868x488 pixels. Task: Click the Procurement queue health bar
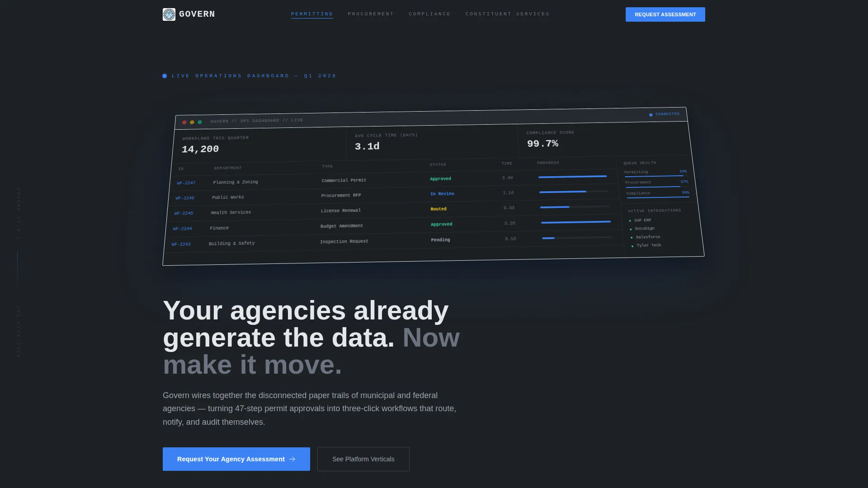(x=657, y=186)
